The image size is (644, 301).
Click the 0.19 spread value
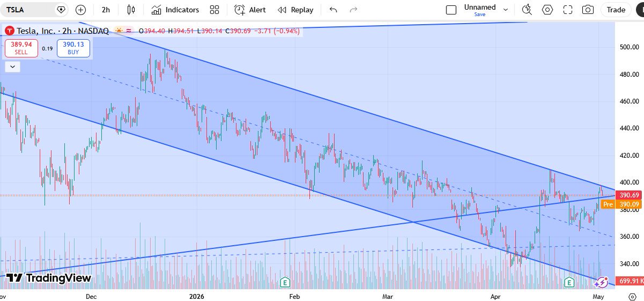pyautogui.click(x=47, y=48)
